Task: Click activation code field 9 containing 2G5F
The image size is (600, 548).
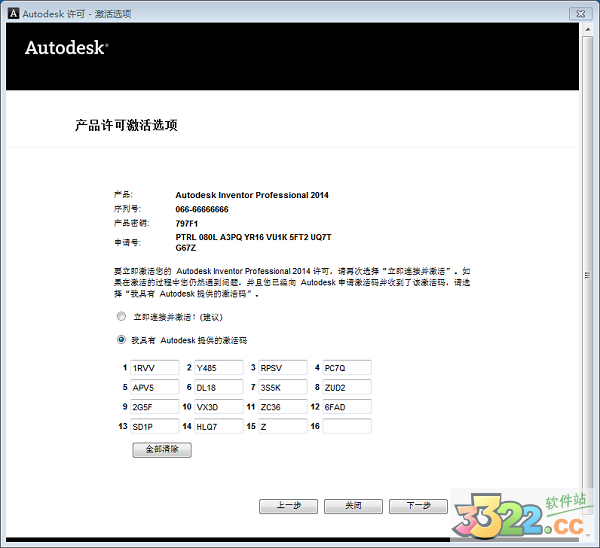Action: pyautogui.click(x=155, y=407)
